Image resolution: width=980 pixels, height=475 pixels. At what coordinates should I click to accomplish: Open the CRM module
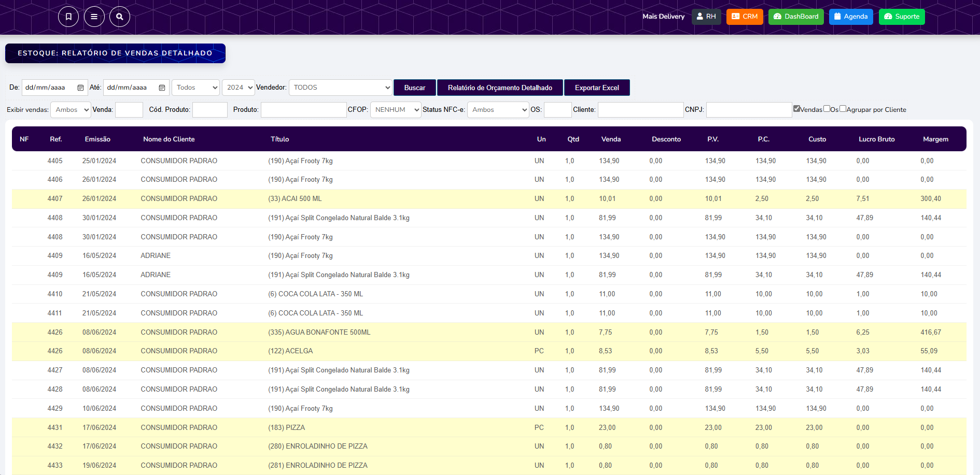745,17
